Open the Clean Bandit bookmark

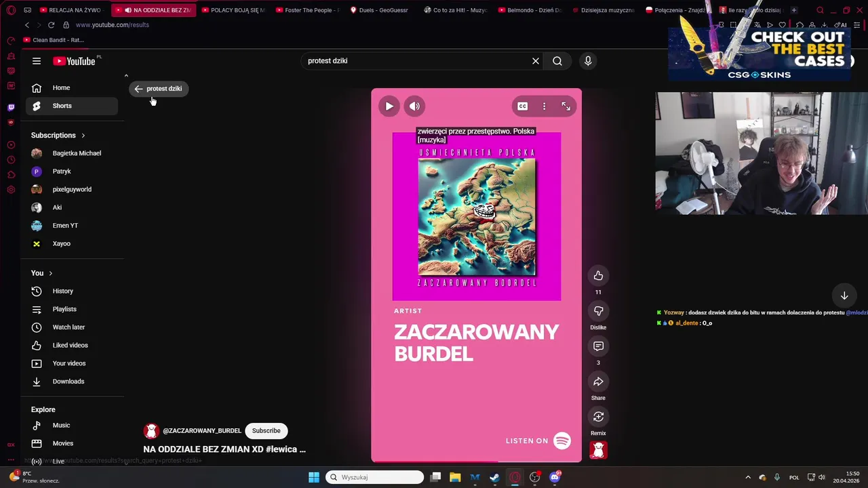[54, 40]
